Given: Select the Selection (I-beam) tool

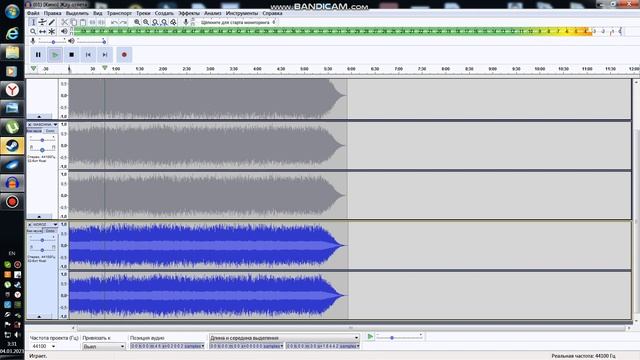Looking at the screenshot, I should pos(33,22).
